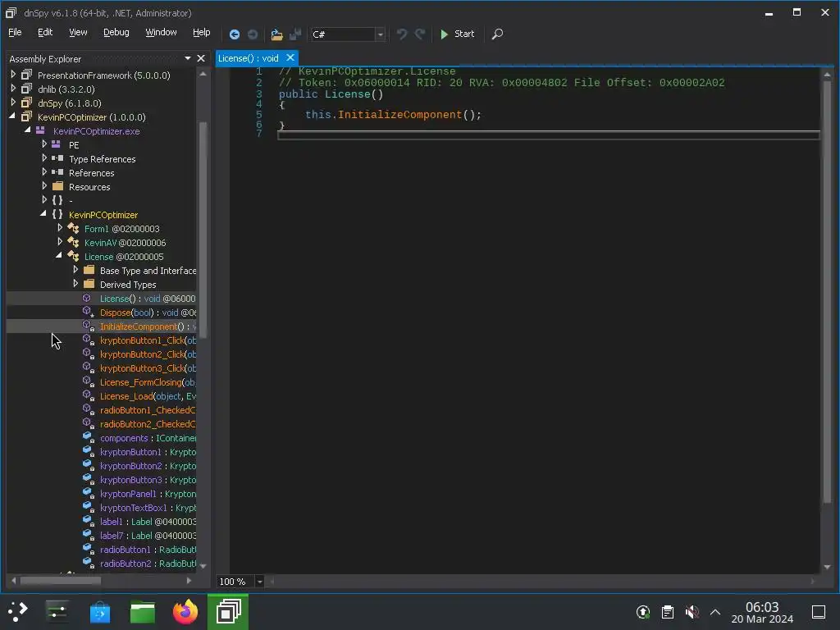
Task: Expand the Base Type and Interfaces folder
Action: coord(75,270)
